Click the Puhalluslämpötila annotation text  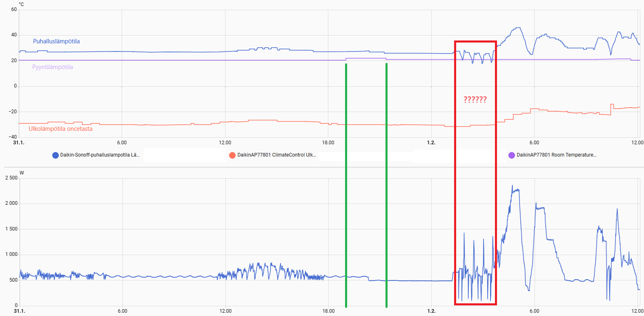pos(56,41)
